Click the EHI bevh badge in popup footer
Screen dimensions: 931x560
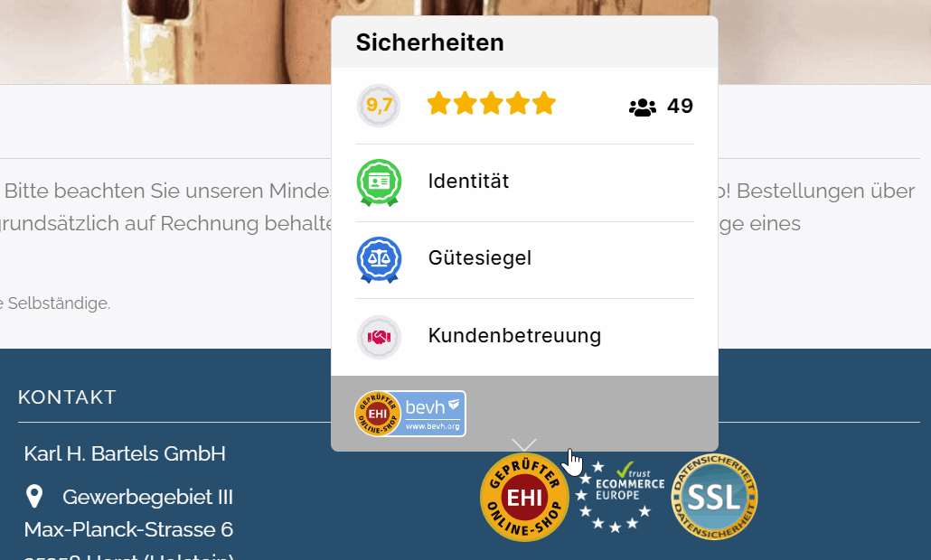tap(410, 414)
